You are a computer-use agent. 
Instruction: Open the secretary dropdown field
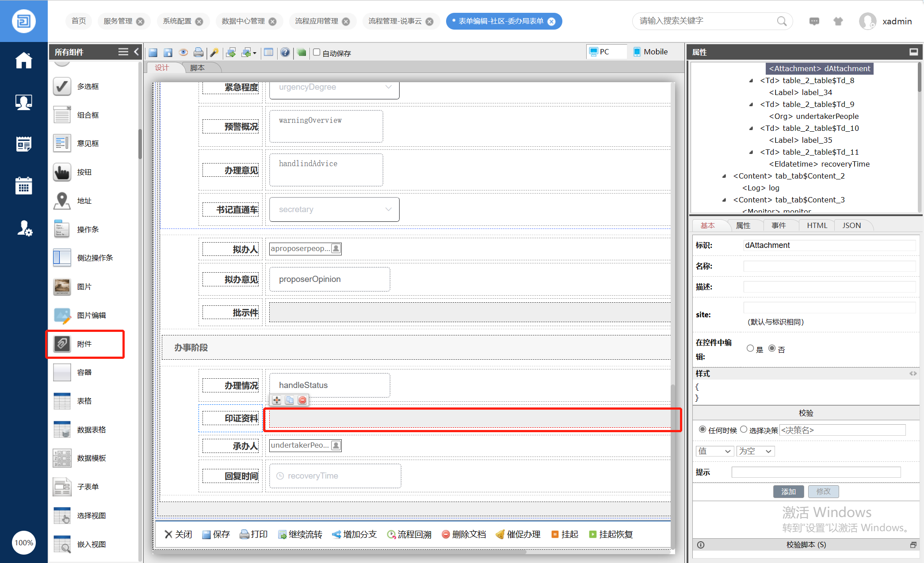(x=334, y=209)
